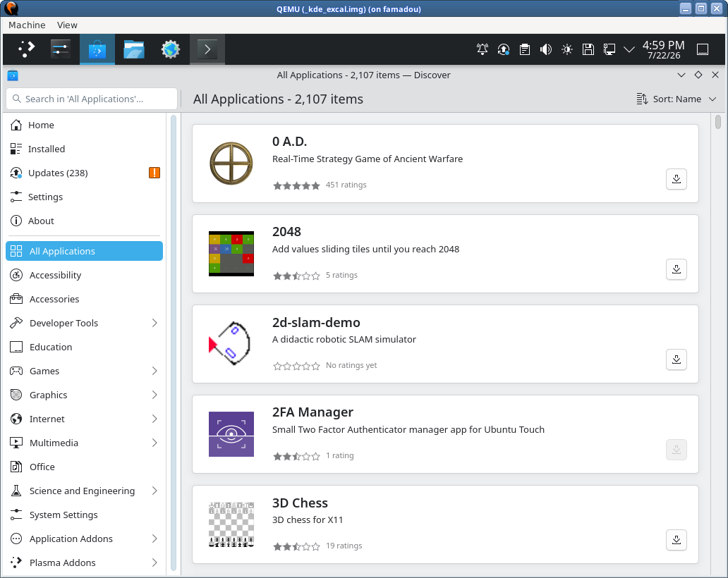Open the 2FA Manager purple icon
The width and height of the screenshot is (728, 578).
coord(231,434)
